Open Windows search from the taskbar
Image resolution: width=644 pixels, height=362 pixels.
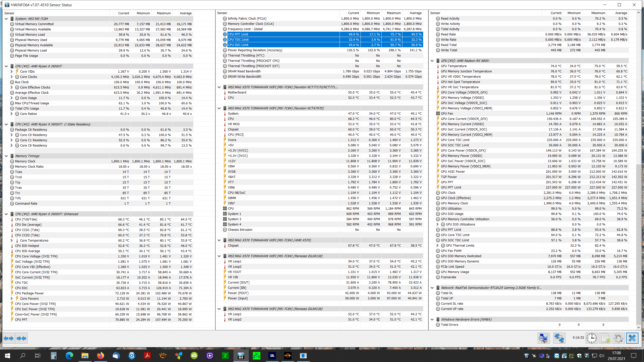coord(23,355)
